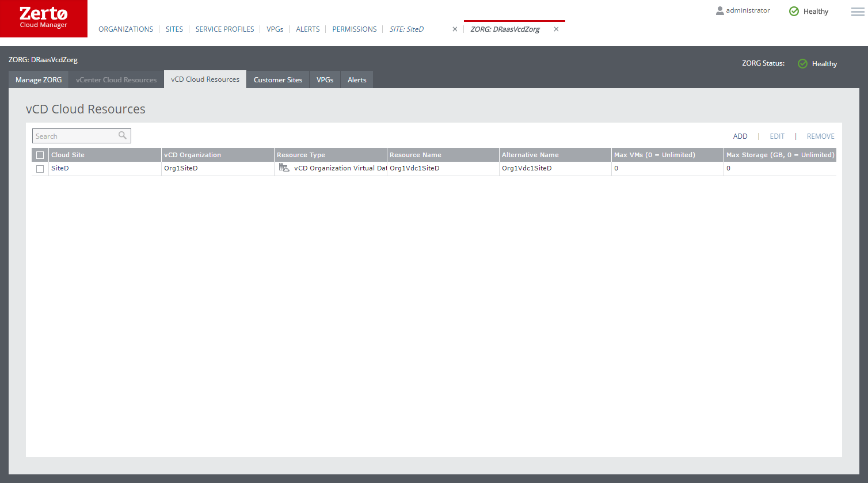Click the vCD Organization Virtual Datacenter icon
Image resolution: width=868 pixels, height=483 pixels.
(284, 168)
